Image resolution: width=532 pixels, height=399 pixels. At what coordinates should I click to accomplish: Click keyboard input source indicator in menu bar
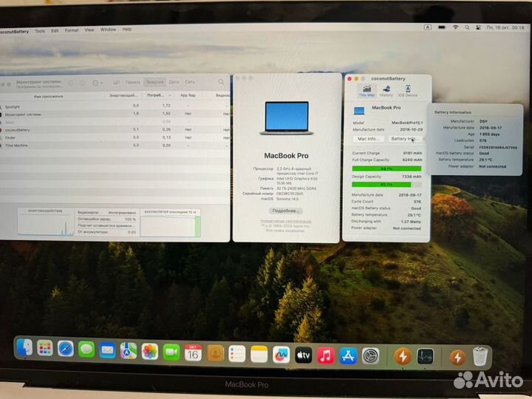coord(428,27)
